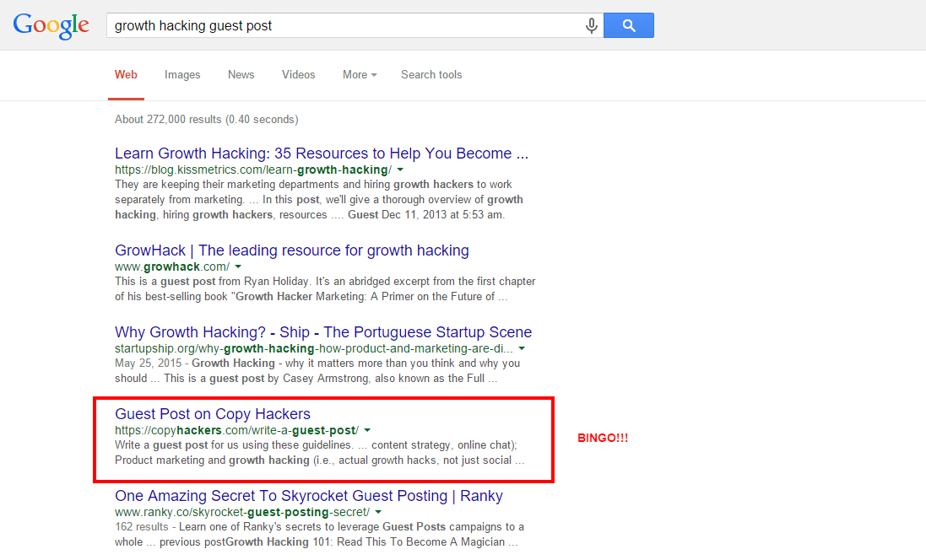The image size is (926, 560).
Task: Click the startupship.org URL text
Action: [x=313, y=349]
